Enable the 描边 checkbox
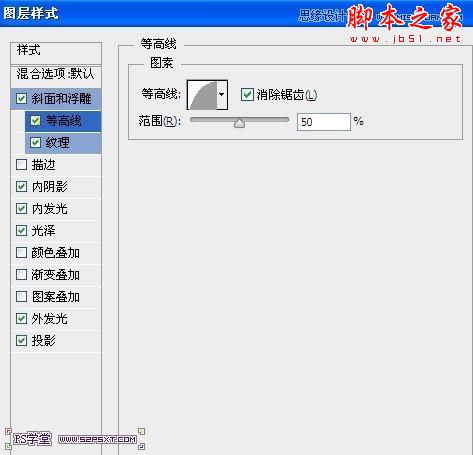The height and width of the screenshot is (455, 473). tap(21, 165)
